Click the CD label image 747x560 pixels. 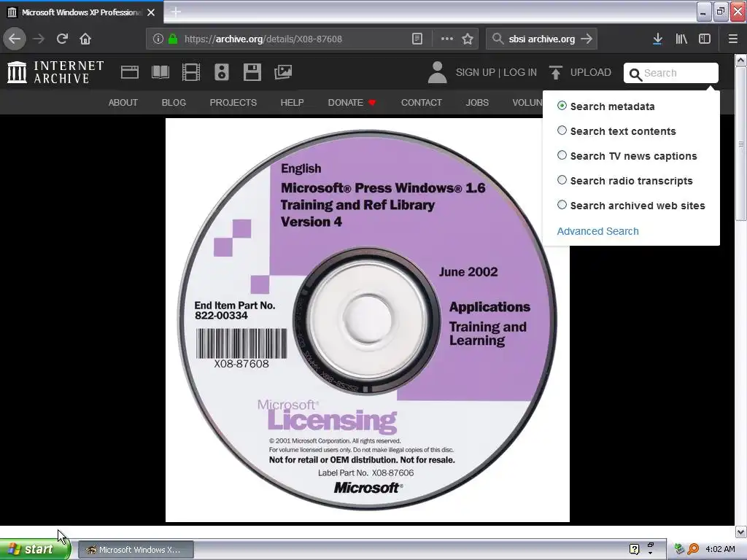pyautogui.click(x=368, y=320)
